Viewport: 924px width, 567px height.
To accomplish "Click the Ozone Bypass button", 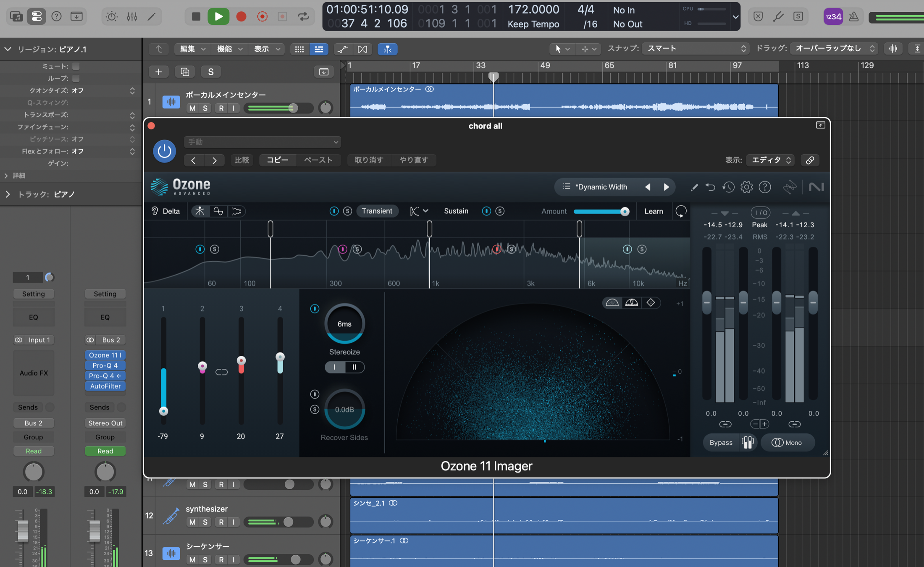I will [x=721, y=443].
